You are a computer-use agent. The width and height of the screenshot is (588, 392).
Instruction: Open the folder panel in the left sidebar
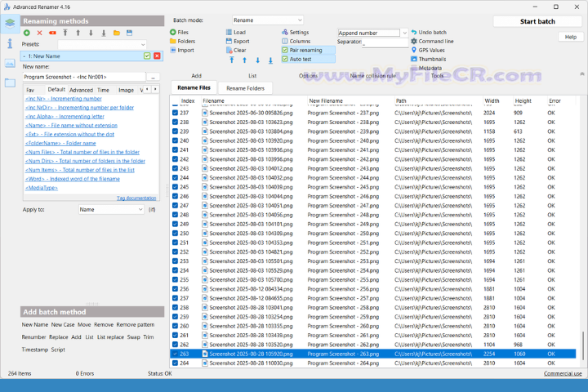tap(10, 83)
